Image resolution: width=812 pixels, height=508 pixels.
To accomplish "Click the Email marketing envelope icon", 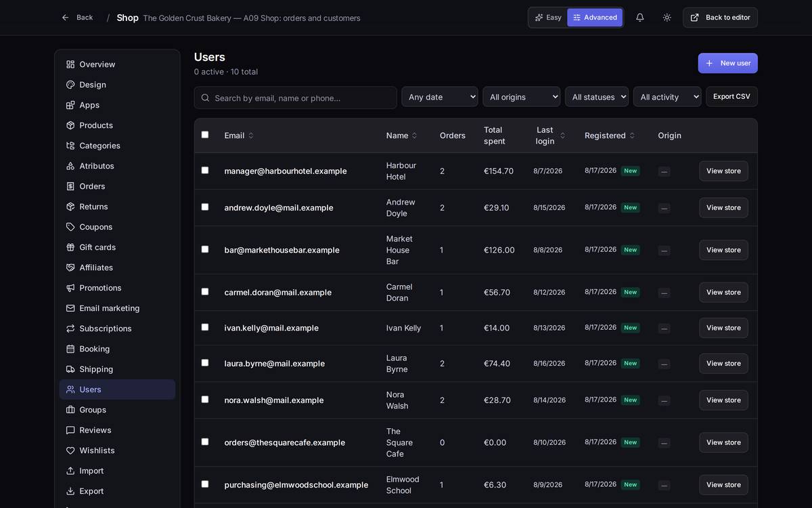I will [70, 308].
